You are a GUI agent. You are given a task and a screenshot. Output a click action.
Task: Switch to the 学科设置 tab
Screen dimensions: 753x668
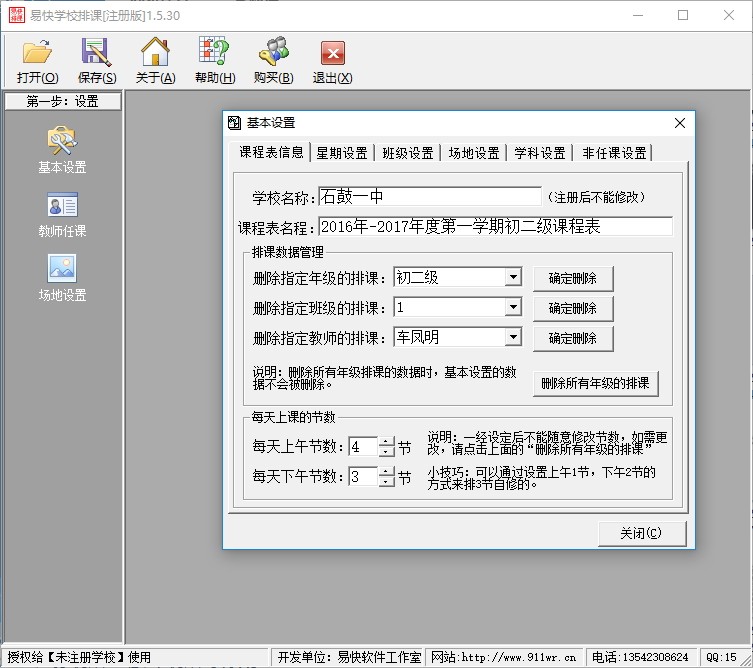(540, 153)
